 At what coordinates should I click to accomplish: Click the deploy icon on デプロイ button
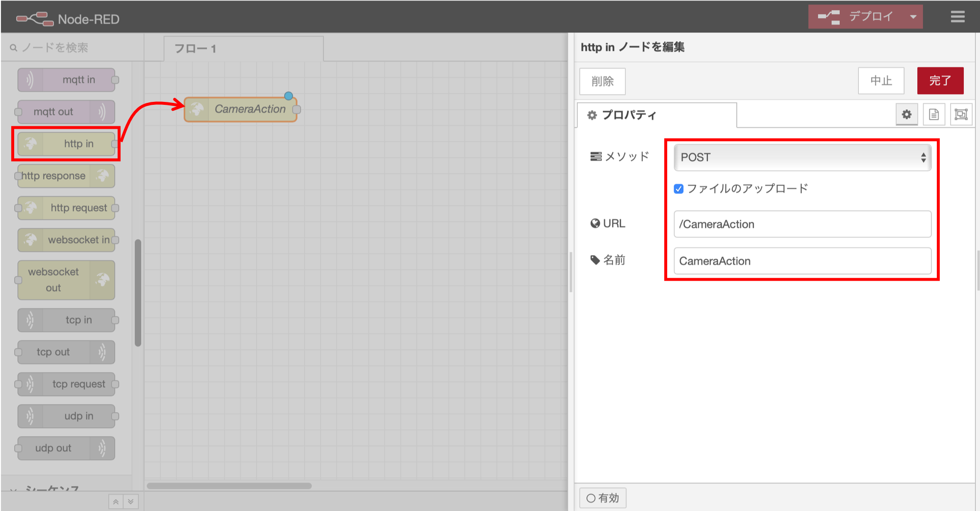pos(829,17)
